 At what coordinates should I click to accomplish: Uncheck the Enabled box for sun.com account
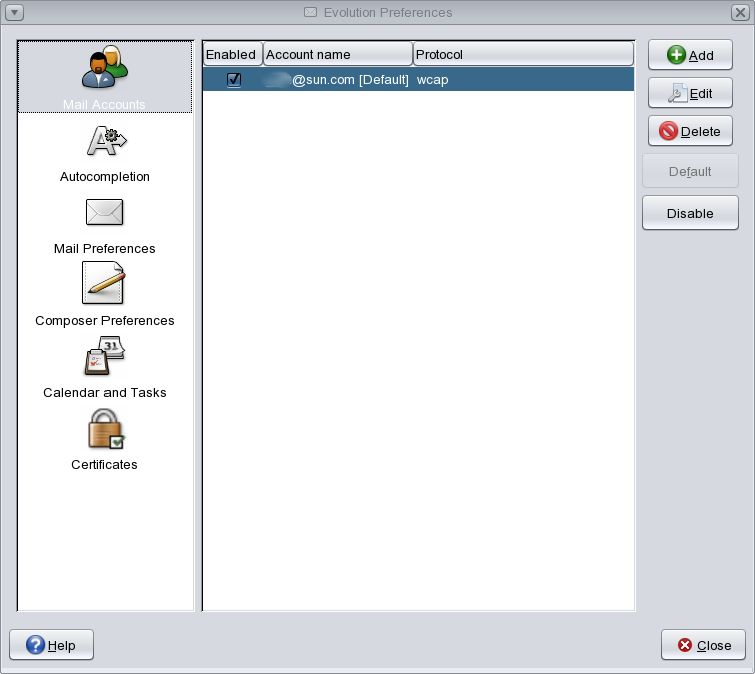point(234,79)
